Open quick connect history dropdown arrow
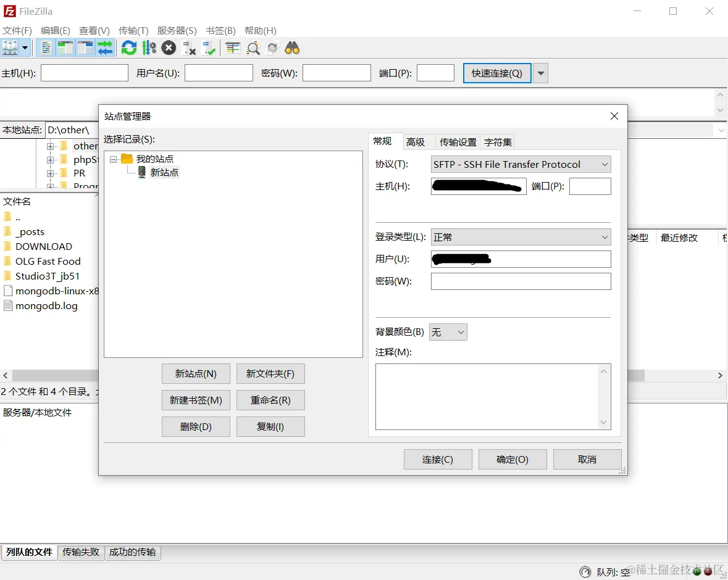Viewport: 728px width, 580px height. [540, 73]
